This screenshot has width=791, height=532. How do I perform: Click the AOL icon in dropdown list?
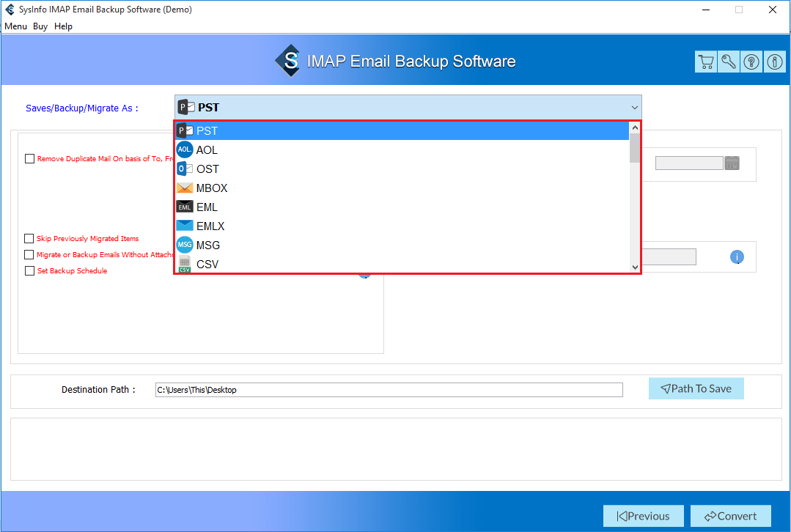tap(185, 149)
